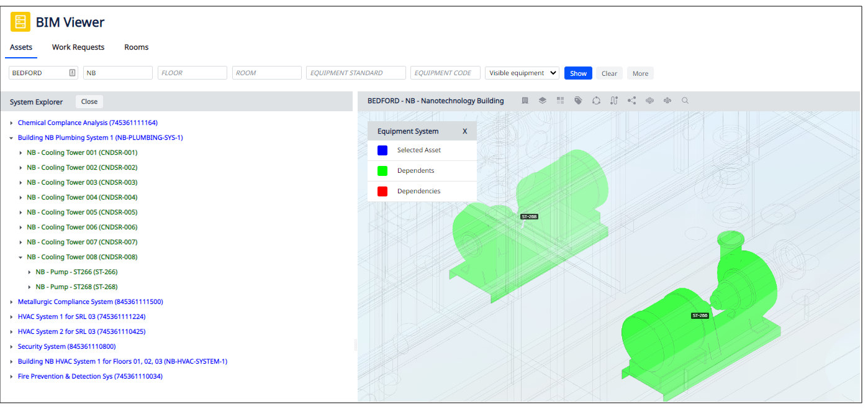Click the tags icon in viewer toolbar
This screenshot has width=868, height=409.
(579, 101)
